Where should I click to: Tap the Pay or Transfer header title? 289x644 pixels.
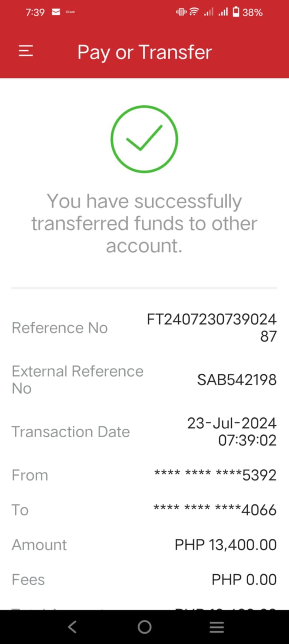(x=144, y=52)
